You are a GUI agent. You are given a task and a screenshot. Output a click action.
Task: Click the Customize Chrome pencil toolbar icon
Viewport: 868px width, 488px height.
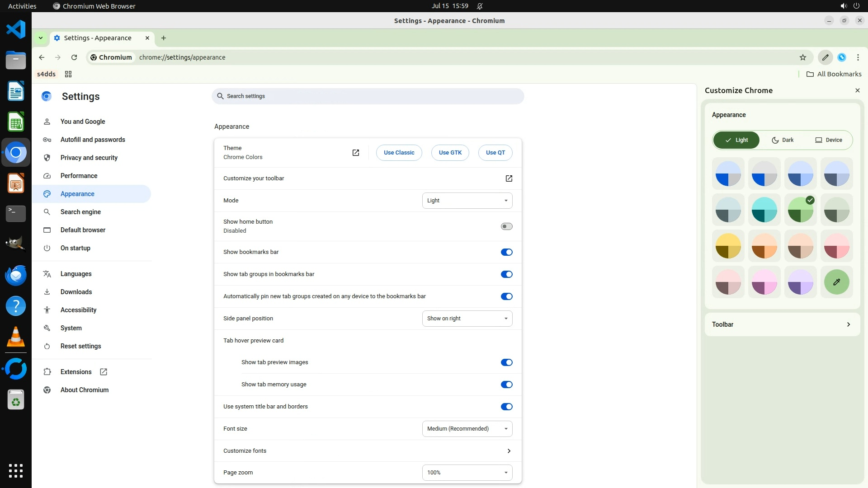coord(825,57)
